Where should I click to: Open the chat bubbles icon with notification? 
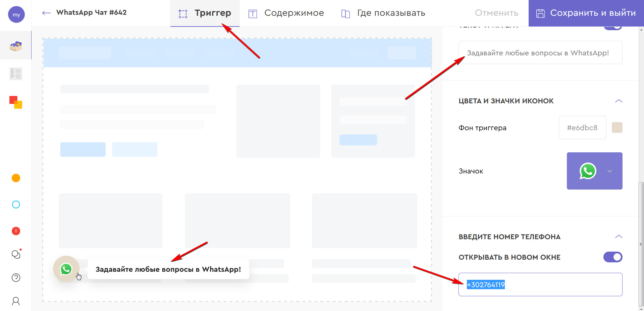(x=16, y=254)
